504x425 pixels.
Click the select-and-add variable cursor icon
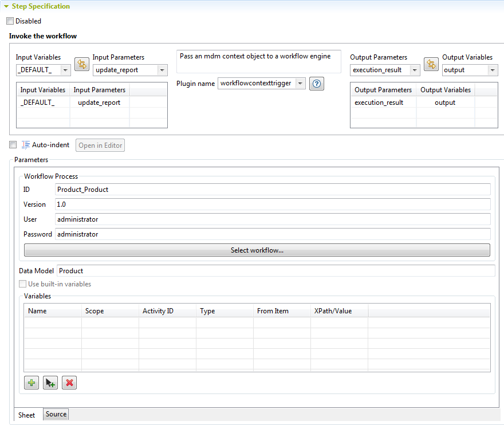(50, 383)
